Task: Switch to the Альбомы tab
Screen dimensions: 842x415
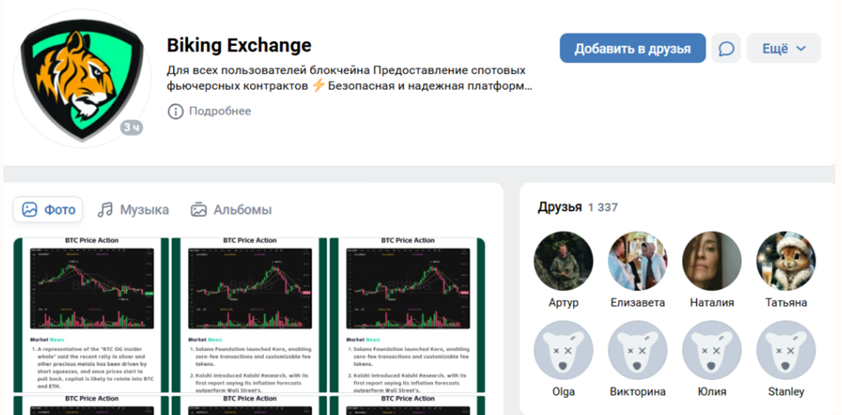Action: point(231,210)
